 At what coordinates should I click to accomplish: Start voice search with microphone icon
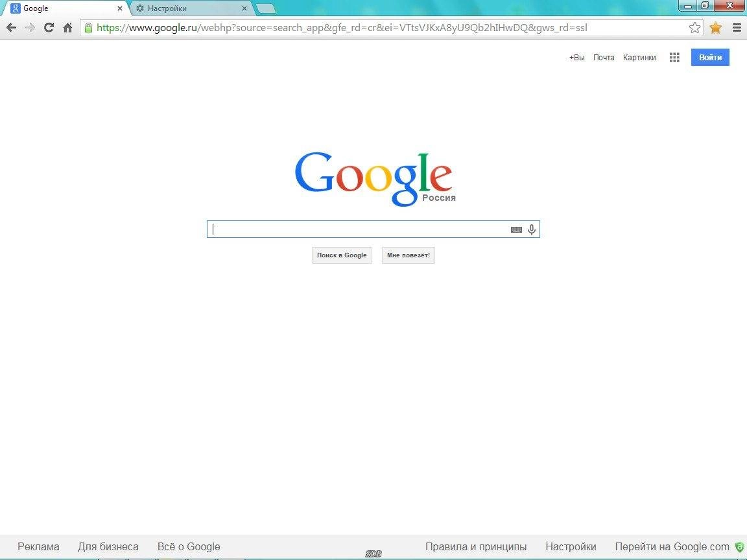[532, 229]
